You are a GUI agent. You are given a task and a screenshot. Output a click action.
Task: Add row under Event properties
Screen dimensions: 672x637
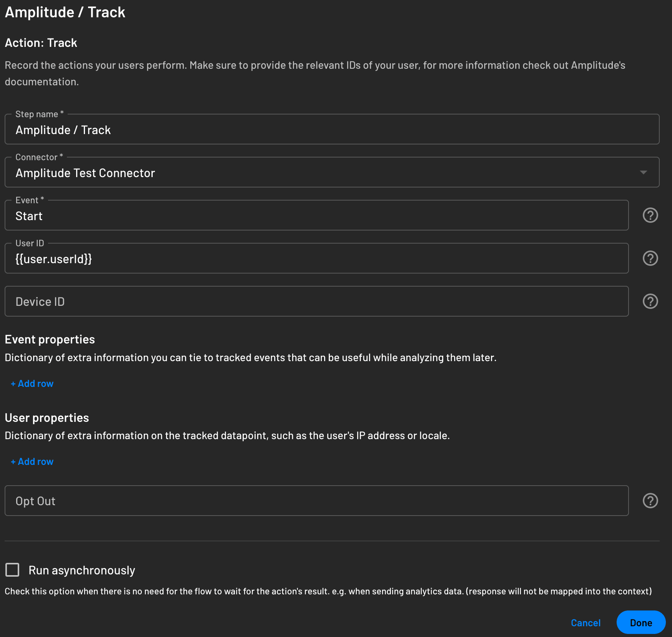coord(32,384)
